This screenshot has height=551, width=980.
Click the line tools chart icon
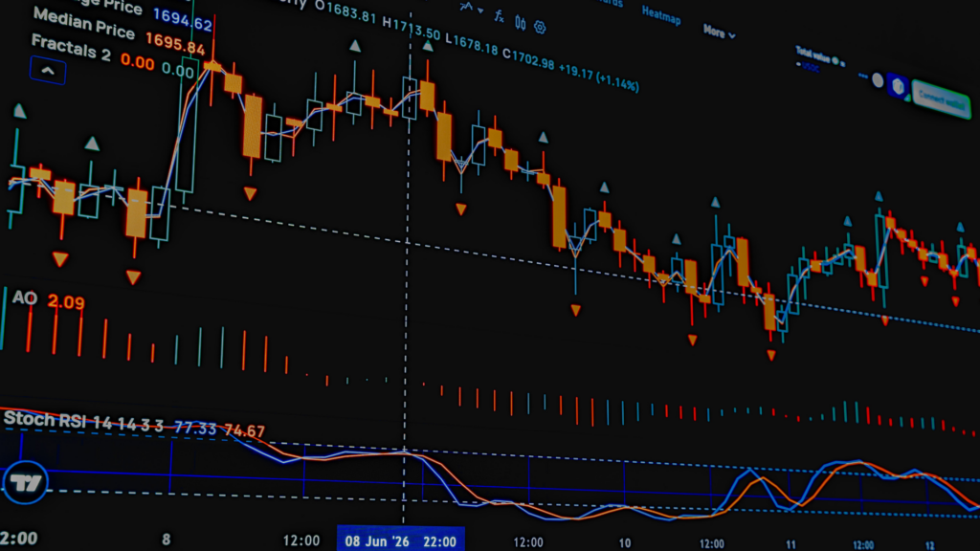[x=466, y=7]
